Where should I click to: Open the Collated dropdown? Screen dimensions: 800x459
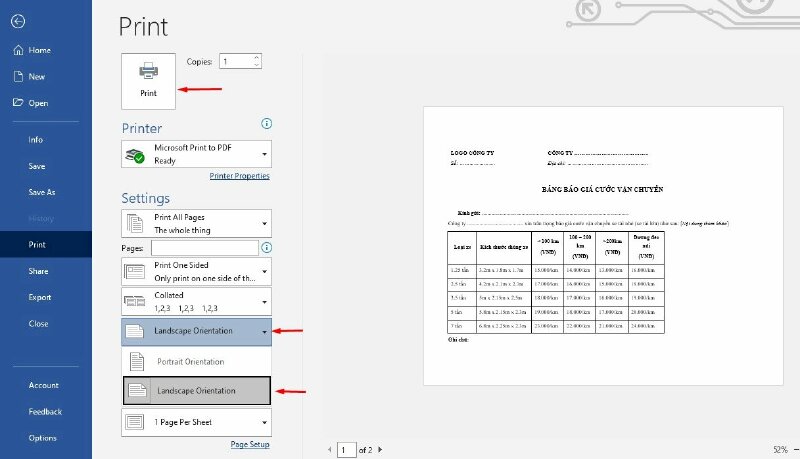196,301
